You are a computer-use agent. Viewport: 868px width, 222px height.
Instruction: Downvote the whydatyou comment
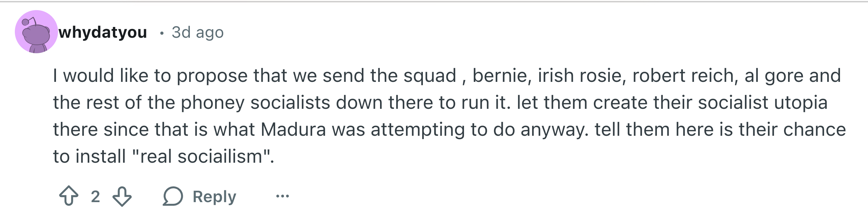[x=122, y=196]
